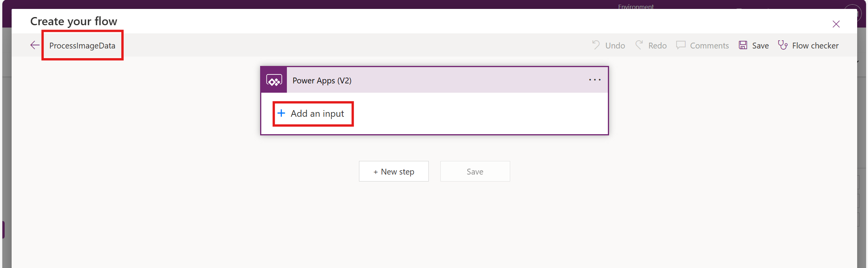Click the Power Apps trigger icon
This screenshot has width=868, height=268.
click(274, 80)
